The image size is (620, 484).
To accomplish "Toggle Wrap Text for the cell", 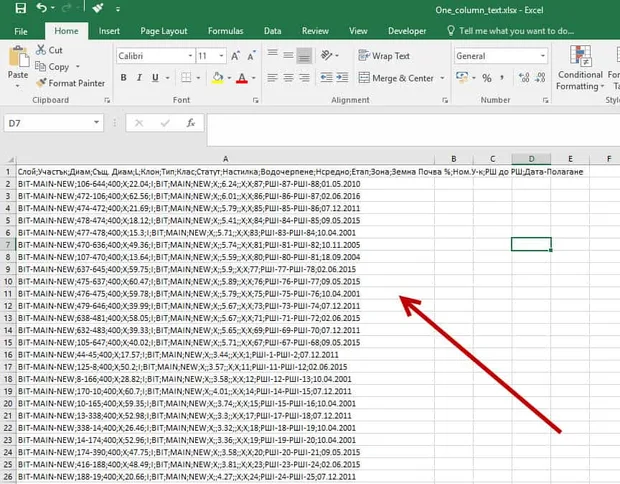I will click(x=384, y=56).
